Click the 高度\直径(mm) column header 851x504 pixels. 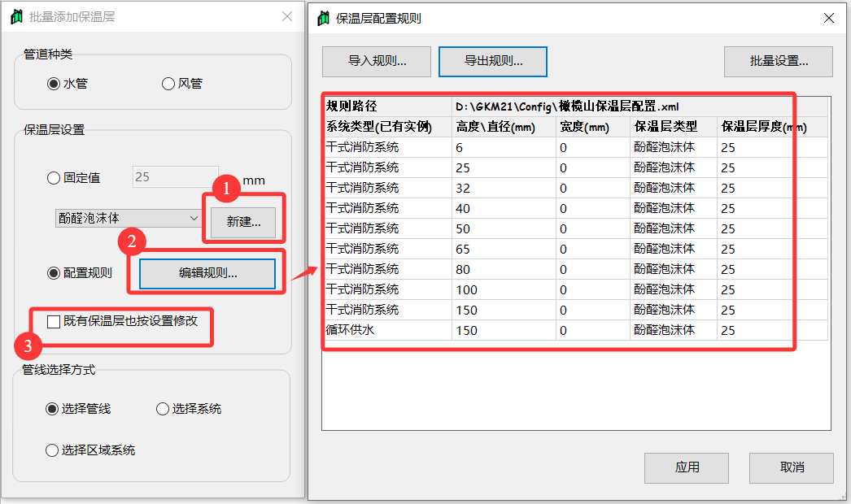pyautogui.click(x=504, y=127)
